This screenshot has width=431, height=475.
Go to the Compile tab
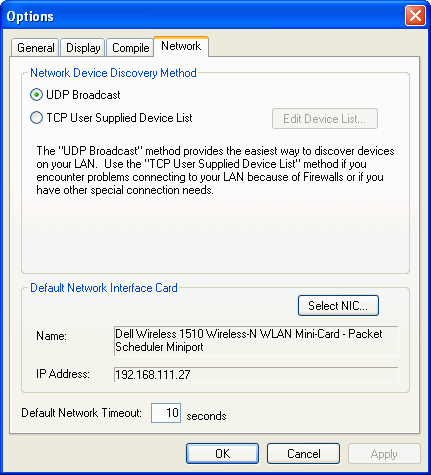[x=130, y=48]
